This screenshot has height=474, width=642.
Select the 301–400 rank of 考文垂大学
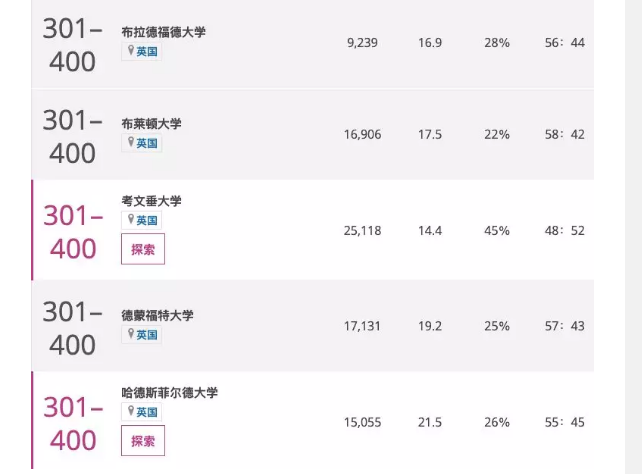[x=73, y=232]
